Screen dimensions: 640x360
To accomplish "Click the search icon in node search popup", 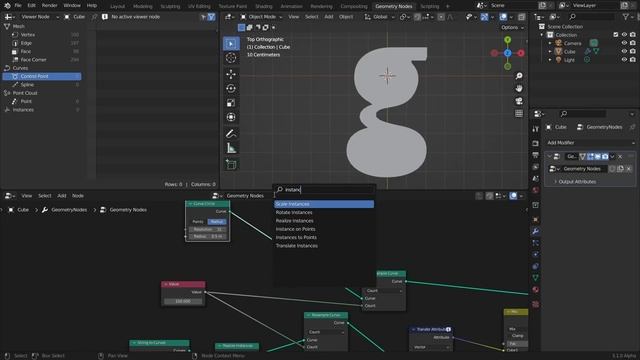I will (280, 189).
